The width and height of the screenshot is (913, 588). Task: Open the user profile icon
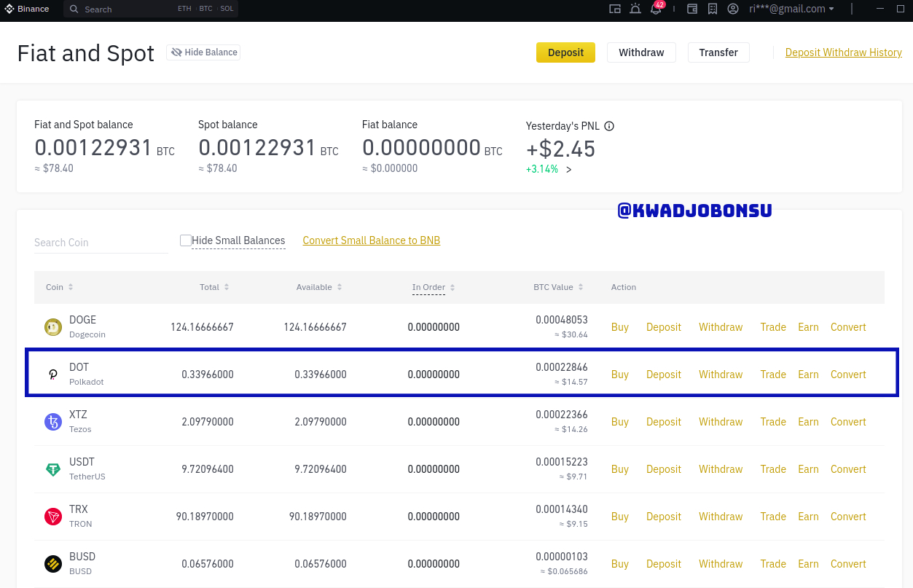pos(733,9)
